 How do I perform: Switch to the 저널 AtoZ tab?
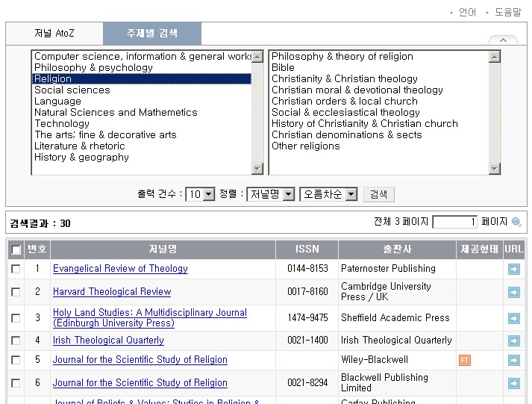click(54, 34)
